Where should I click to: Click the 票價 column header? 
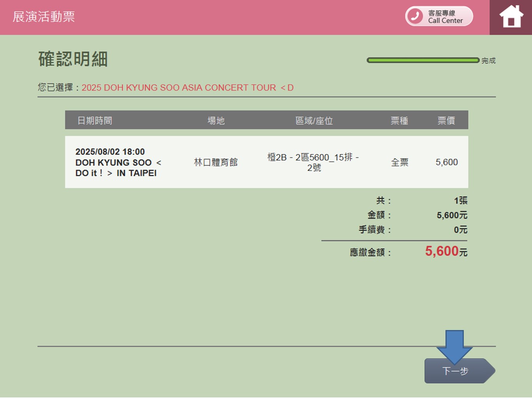click(x=446, y=120)
